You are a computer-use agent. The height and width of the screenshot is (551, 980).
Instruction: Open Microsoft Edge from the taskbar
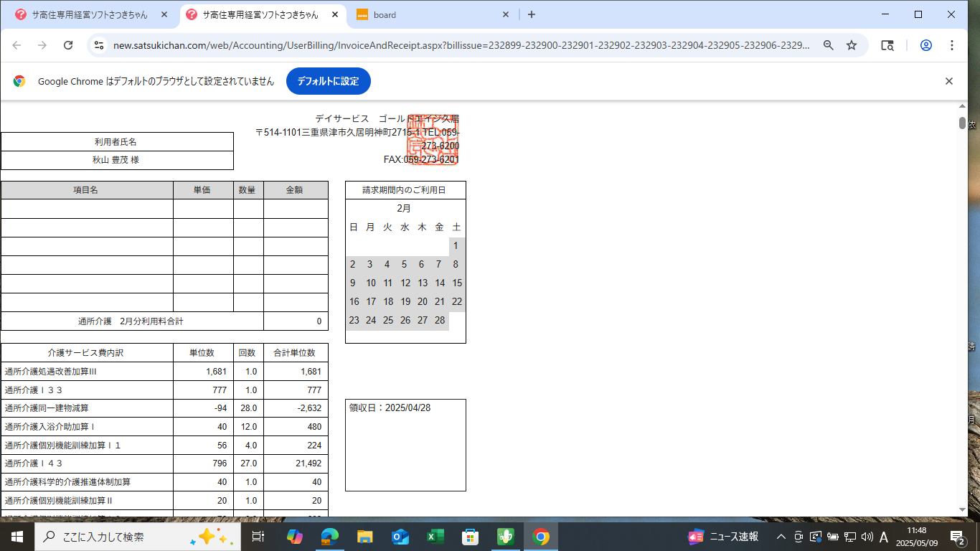point(330,537)
